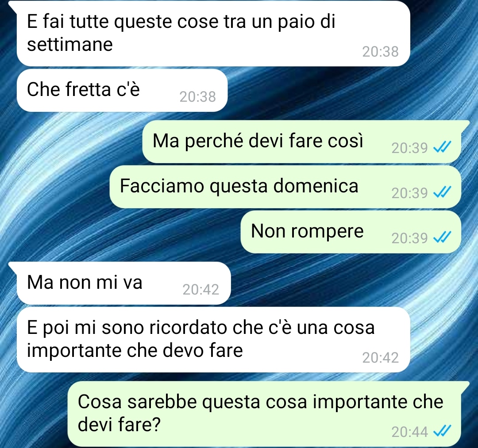
Task: Select the "E poi mi sono ricordato" message
Action: pos(213,340)
